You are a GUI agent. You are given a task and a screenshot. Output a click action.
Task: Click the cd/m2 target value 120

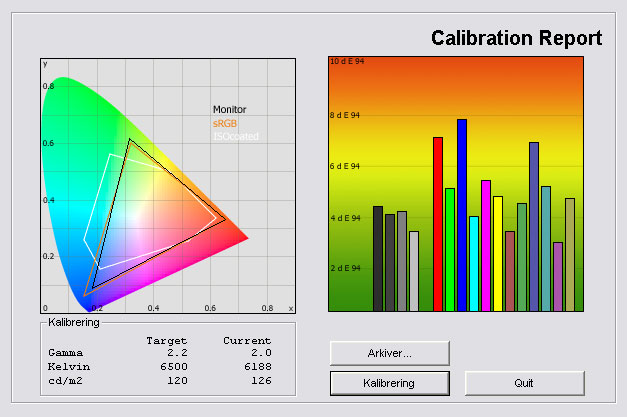pyautogui.click(x=178, y=381)
